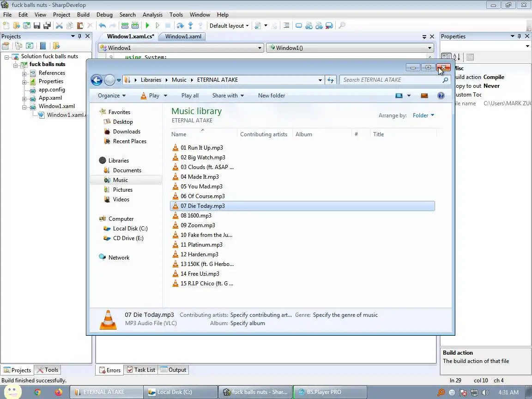
Task: Click New folder in Explorer toolbar
Action: click(x=272, y=96)
